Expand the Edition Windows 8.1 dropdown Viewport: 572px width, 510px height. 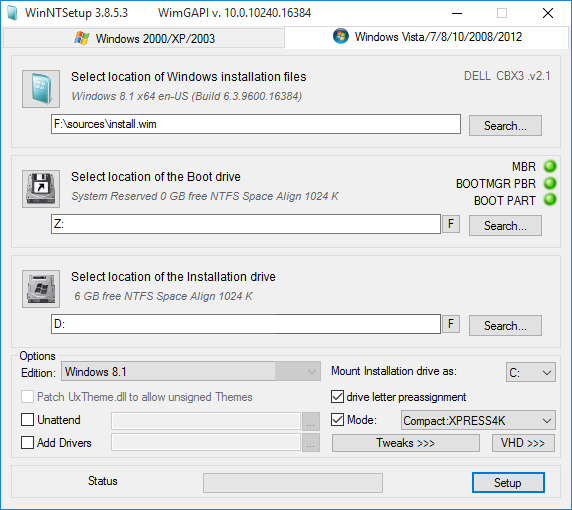[191, 372]
